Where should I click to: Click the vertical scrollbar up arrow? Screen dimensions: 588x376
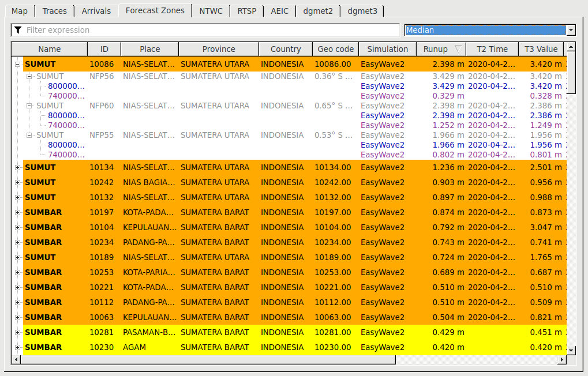[571, 47]
